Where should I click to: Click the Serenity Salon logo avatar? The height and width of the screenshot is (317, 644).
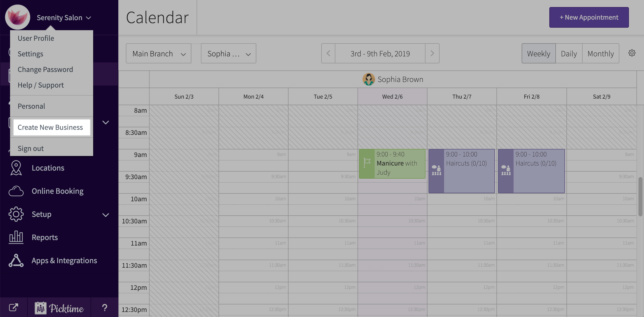point(18,17)
